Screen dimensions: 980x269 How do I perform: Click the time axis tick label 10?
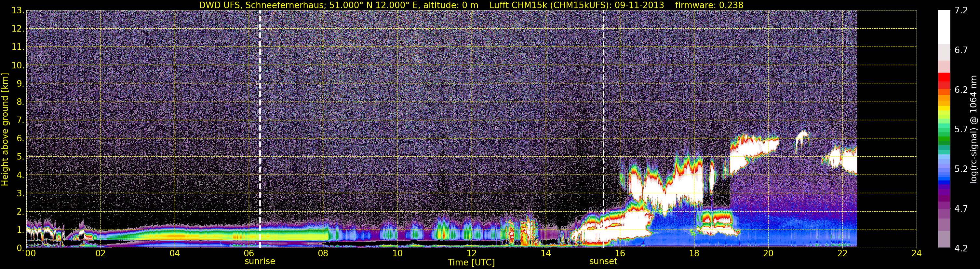click(x=397, y=254)
